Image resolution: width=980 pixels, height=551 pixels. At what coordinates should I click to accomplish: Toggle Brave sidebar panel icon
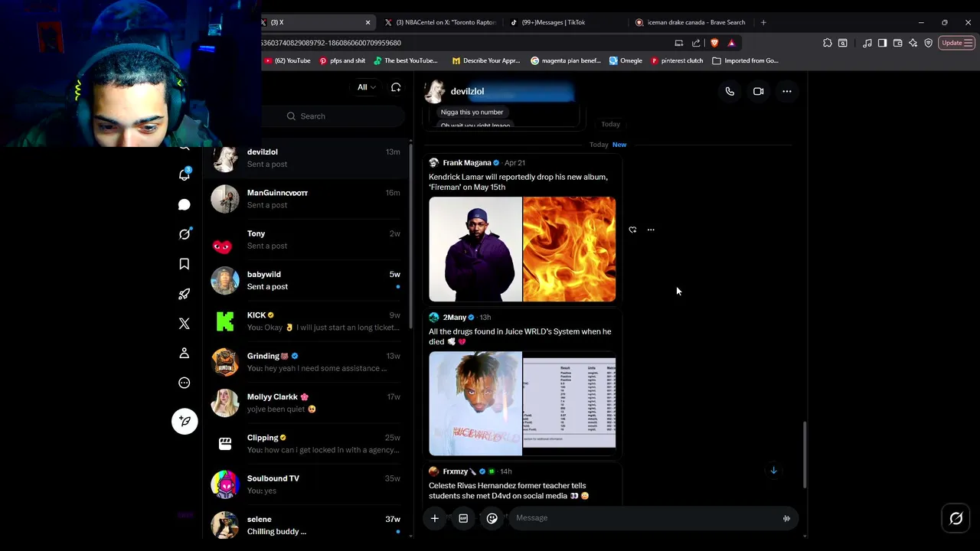882,43
